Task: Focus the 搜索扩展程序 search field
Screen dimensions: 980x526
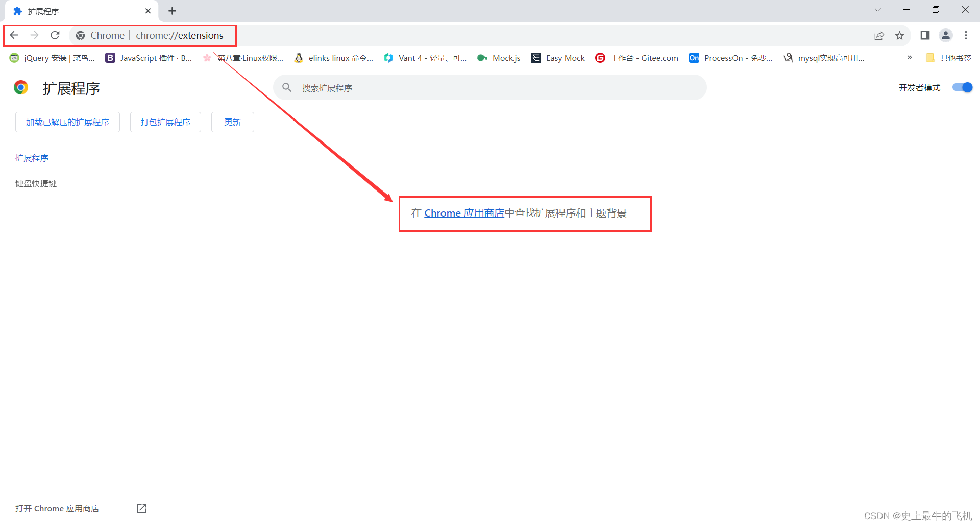Action: coord(490,87)
